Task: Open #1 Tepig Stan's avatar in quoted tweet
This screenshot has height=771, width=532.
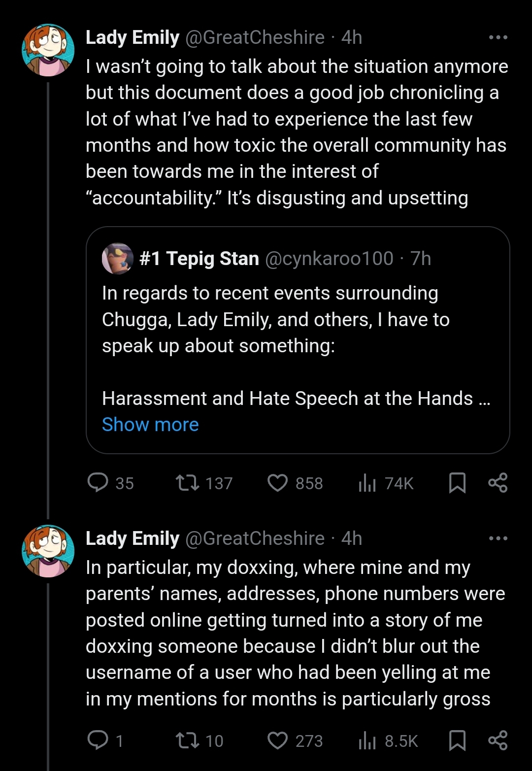Action: coord(117,258)
